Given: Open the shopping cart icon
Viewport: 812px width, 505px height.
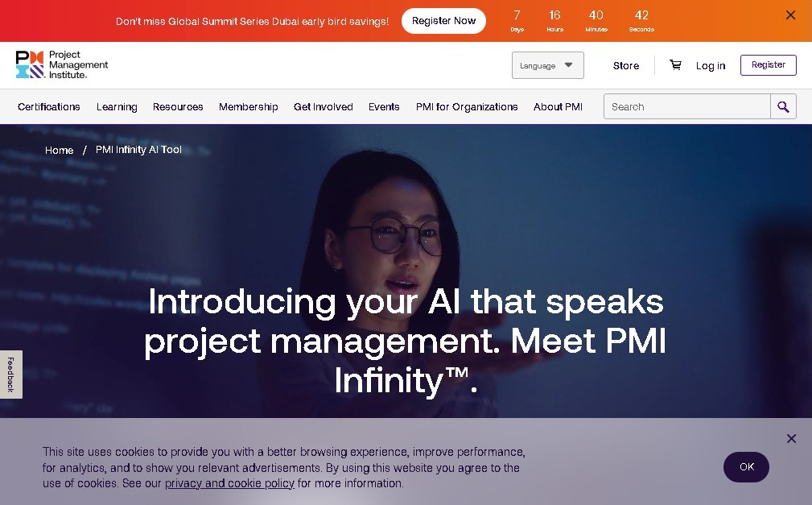Looking at the screenshot, I should tap(675, 64).
